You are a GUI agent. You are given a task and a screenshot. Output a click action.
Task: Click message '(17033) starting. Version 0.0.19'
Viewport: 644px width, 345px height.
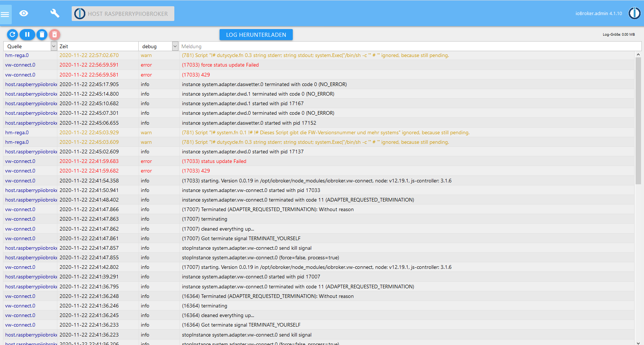pos(317,181)
